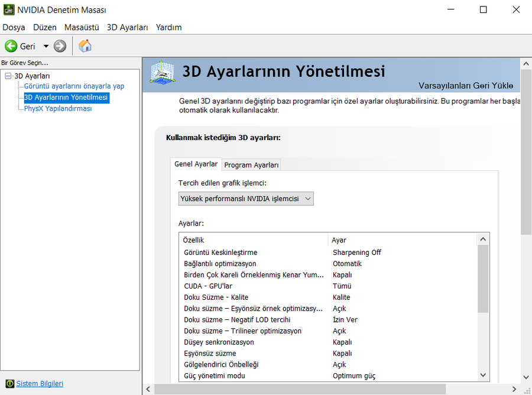Open the Dosya menu
The image size is (532, 395).
(x=14, y=27)
